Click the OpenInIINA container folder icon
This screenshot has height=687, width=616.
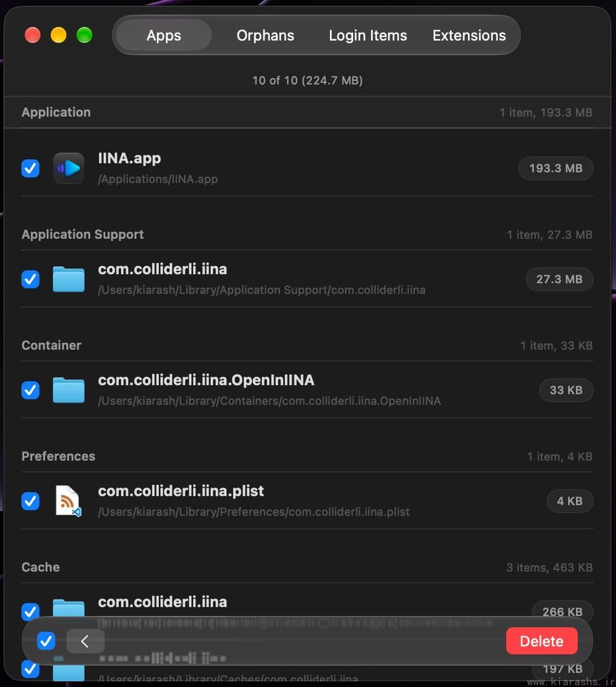(x=69, y=390)
